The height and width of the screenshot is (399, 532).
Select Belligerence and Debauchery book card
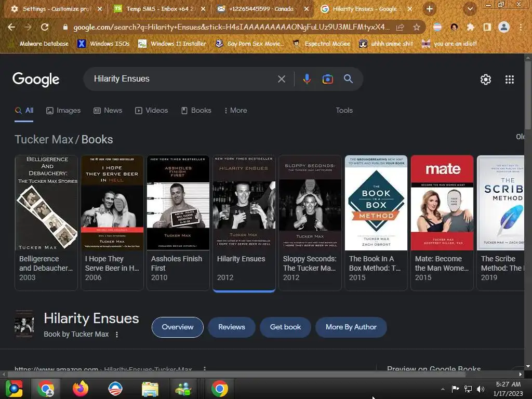pos(46,222)
